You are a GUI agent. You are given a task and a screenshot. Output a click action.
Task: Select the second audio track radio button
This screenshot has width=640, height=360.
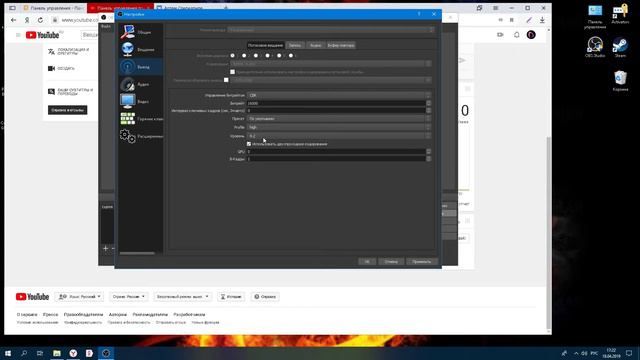tap(244, 56)
